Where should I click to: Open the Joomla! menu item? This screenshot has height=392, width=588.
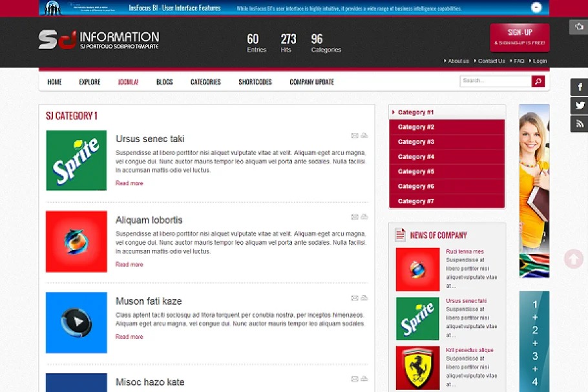coord(128,82)
